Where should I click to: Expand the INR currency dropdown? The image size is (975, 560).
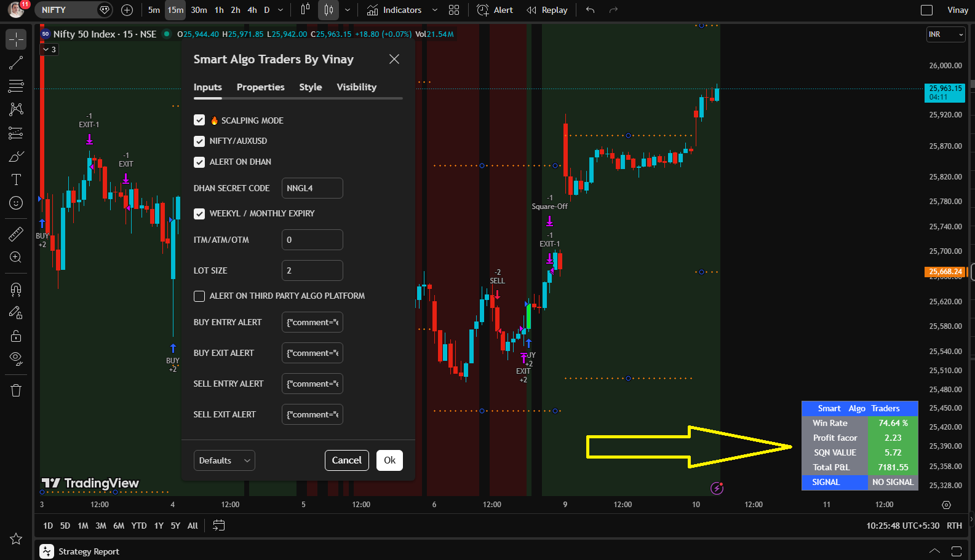point(945,34)
